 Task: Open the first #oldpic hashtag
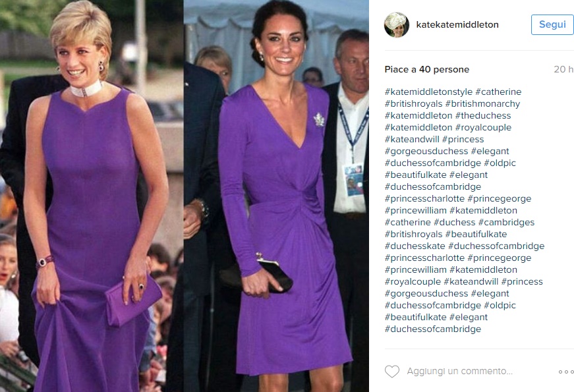[500, 163]
